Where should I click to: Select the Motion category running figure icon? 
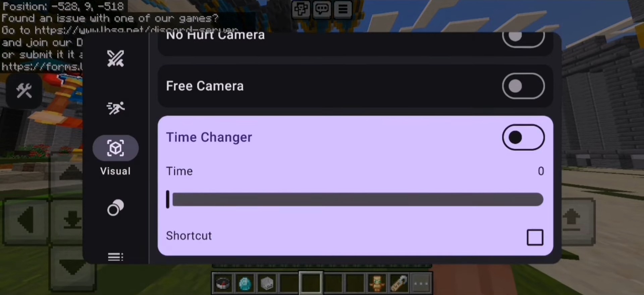pyautogui.click(x=115, y=108)
